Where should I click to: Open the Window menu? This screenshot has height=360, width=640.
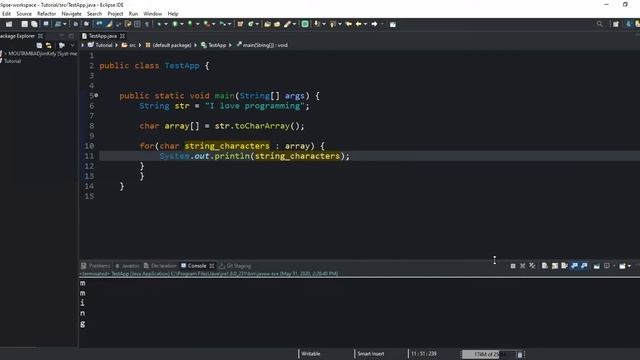[153, 14]
